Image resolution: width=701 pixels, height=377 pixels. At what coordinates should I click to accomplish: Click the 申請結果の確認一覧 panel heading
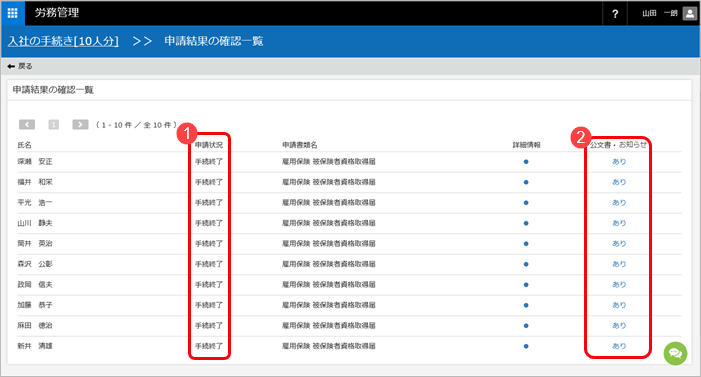[x=53, y=90]
